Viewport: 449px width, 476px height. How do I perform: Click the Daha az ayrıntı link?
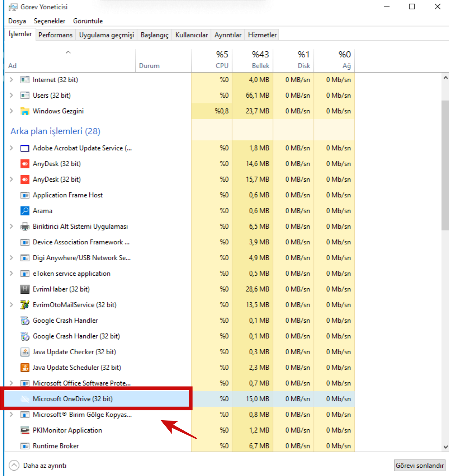point(45,466)
